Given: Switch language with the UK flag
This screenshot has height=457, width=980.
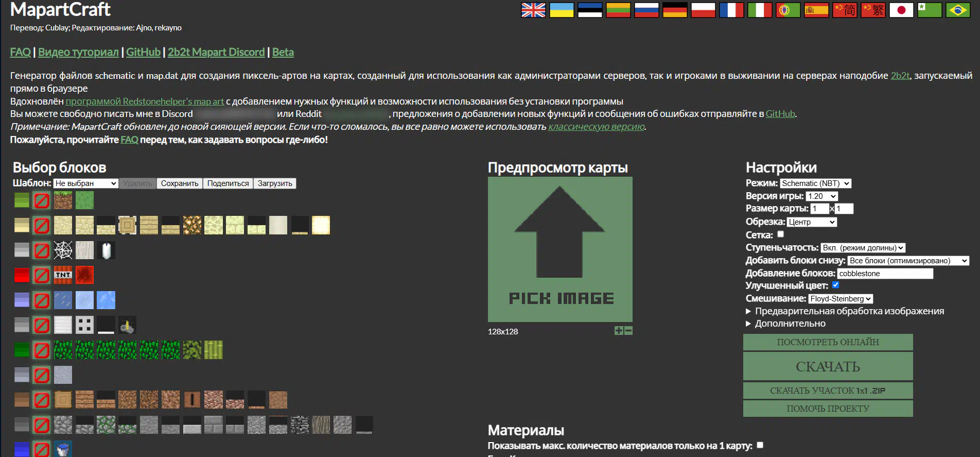Looking at the screenshot, I should pyautogui.click(x=533, y=10).
